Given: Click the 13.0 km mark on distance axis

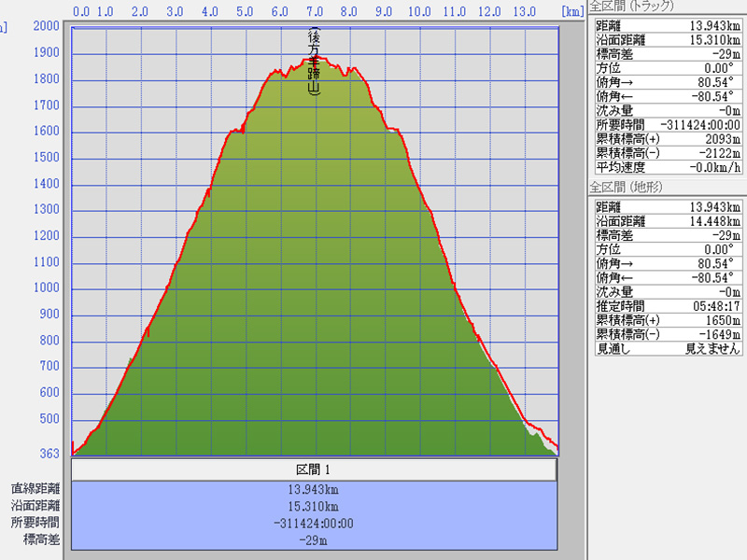Looking at the screenshot, I should coord(524,12).
